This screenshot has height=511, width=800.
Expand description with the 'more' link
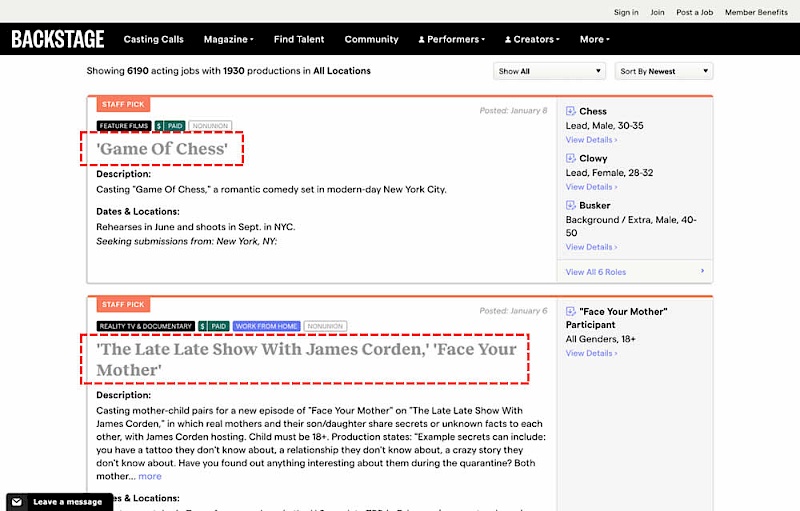click(x=149, y=476)
